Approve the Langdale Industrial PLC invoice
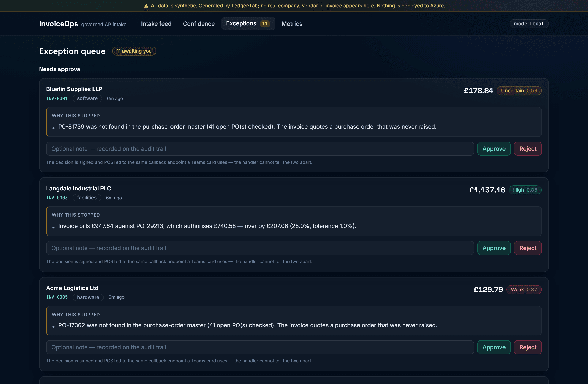 click(x=494, y=248)
